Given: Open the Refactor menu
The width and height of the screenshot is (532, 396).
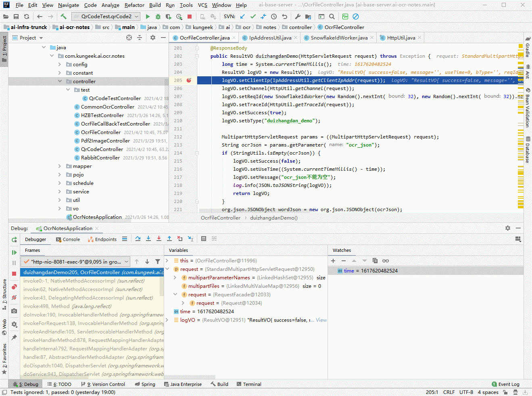Looking at the screenshot, I should coord(134,5).
